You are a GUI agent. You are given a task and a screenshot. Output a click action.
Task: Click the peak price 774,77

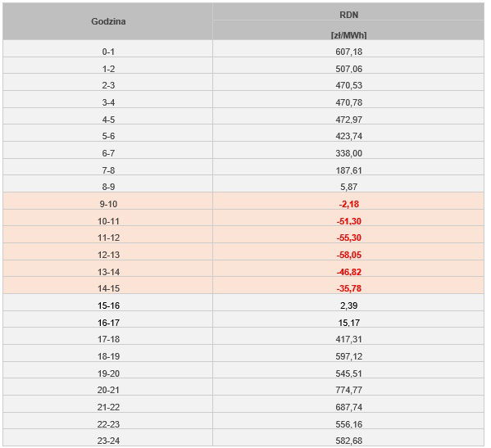click(x=349, y=390)
